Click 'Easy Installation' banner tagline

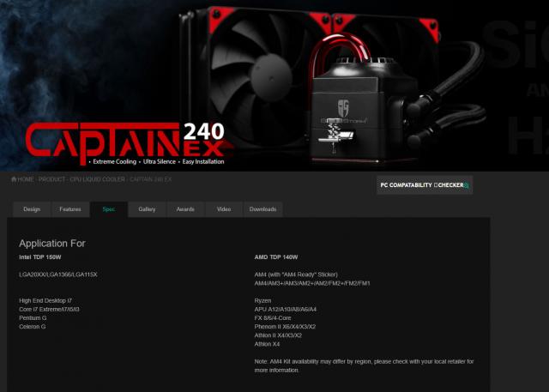(203, 162)
